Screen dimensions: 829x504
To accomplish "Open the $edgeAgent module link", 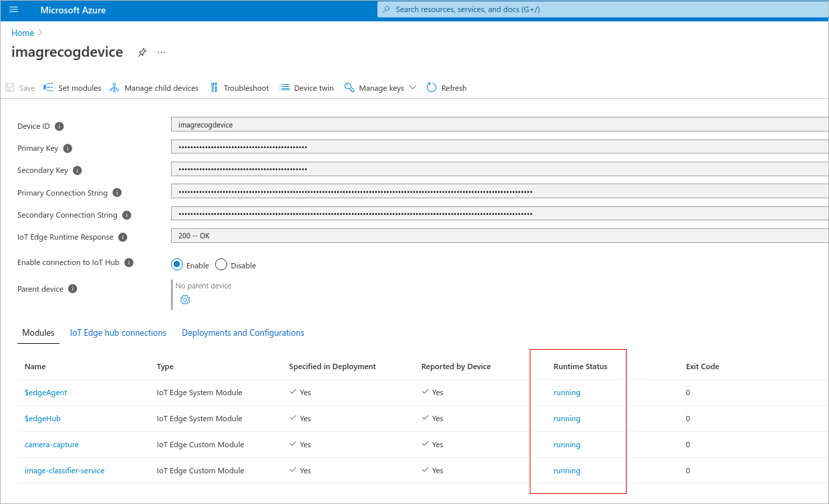I will 45,393.
